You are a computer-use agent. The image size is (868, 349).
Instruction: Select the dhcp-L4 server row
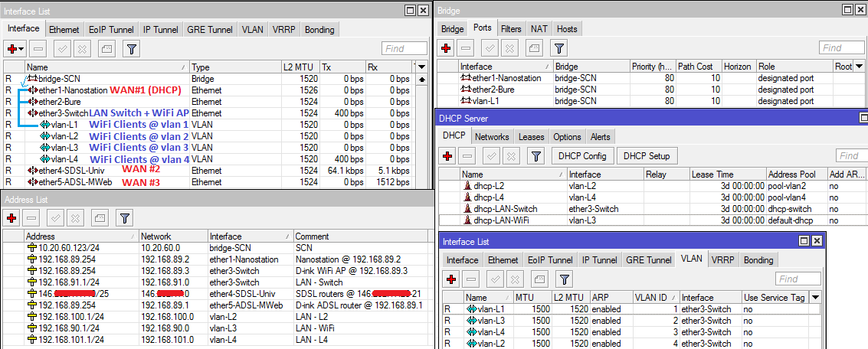point(653,197)
